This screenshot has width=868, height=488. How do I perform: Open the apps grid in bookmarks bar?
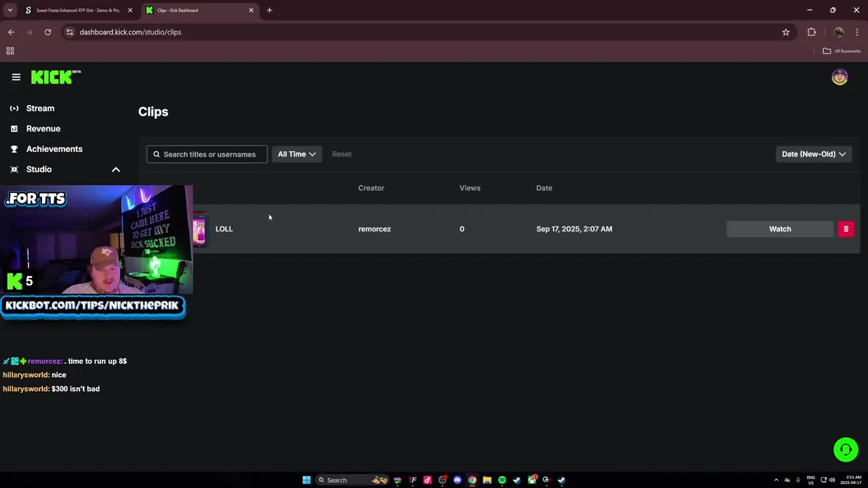(10, 51)
